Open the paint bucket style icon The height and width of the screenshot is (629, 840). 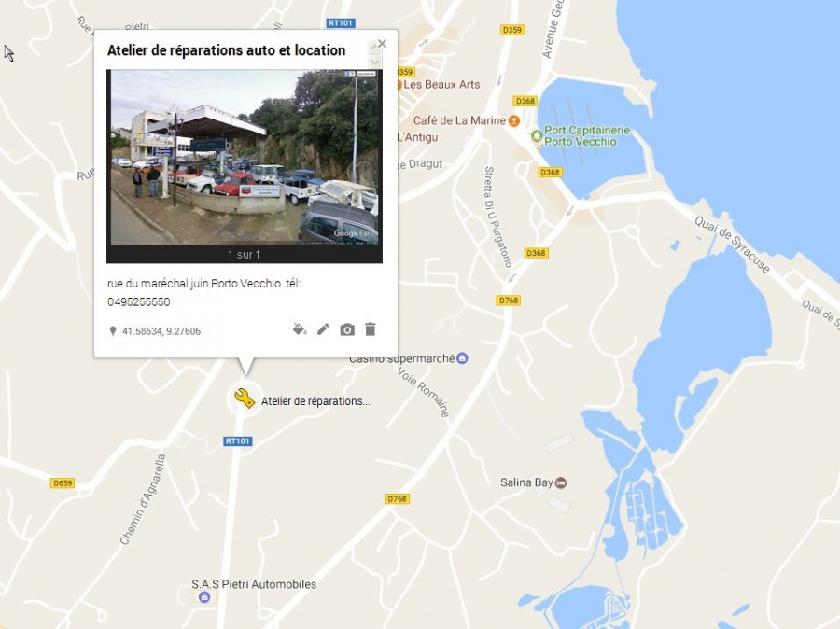coord(300,329)
